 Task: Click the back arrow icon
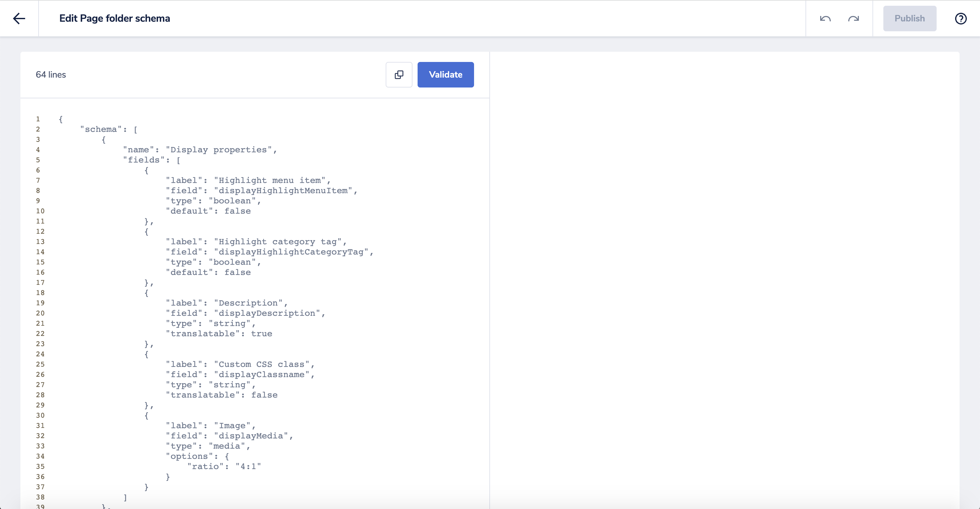(19, 18)
